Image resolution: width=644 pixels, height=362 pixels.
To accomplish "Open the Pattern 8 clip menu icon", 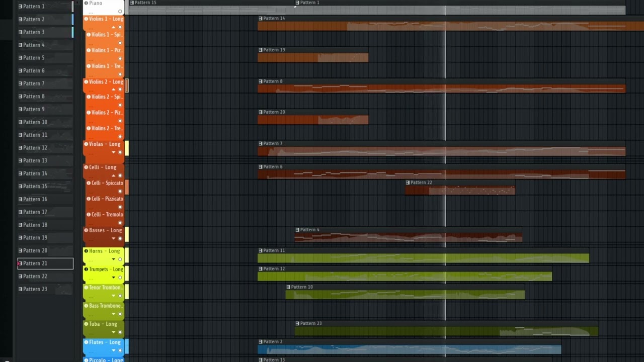I will click(260, 81).
